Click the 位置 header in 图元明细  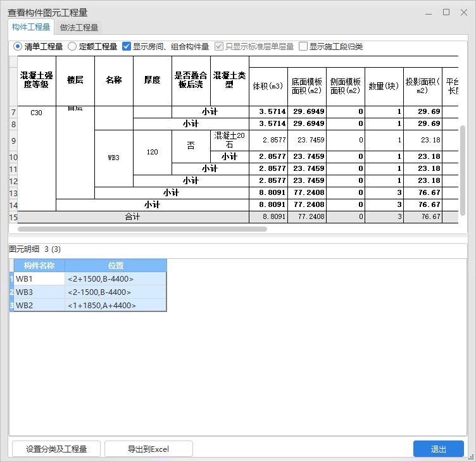click(116, 266)
